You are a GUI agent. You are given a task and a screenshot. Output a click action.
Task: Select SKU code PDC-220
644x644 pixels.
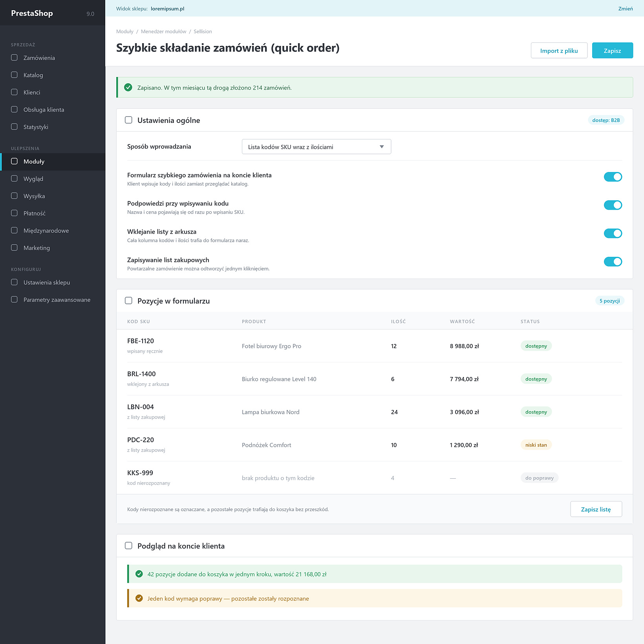[141, 440]
